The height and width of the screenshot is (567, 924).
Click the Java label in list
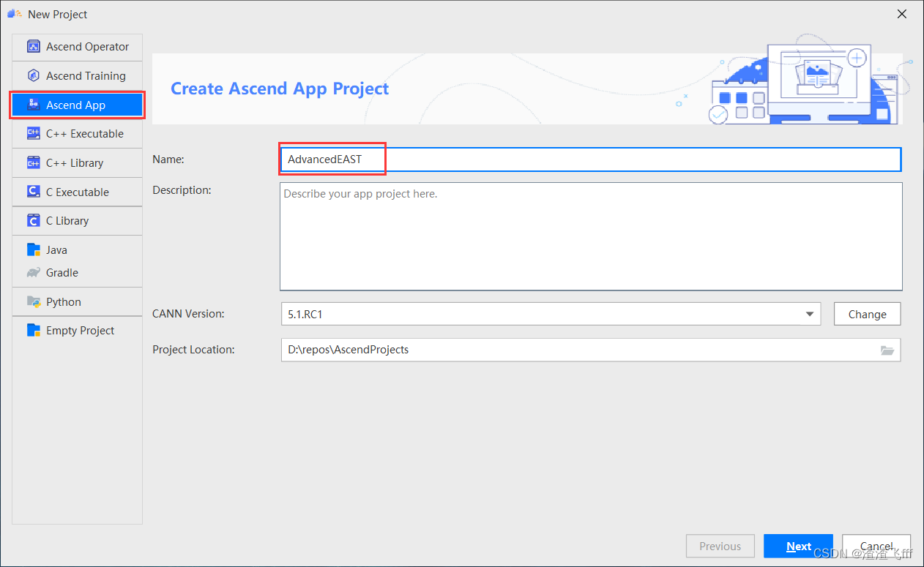coord(56,250)
